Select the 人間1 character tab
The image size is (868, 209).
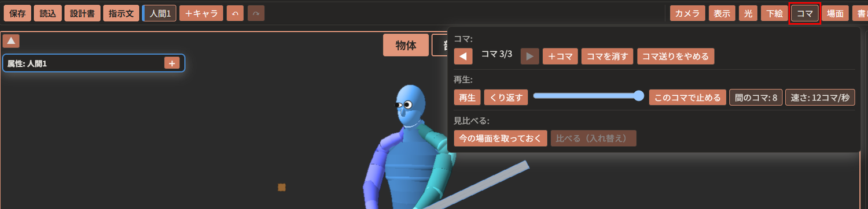point(160,14)
